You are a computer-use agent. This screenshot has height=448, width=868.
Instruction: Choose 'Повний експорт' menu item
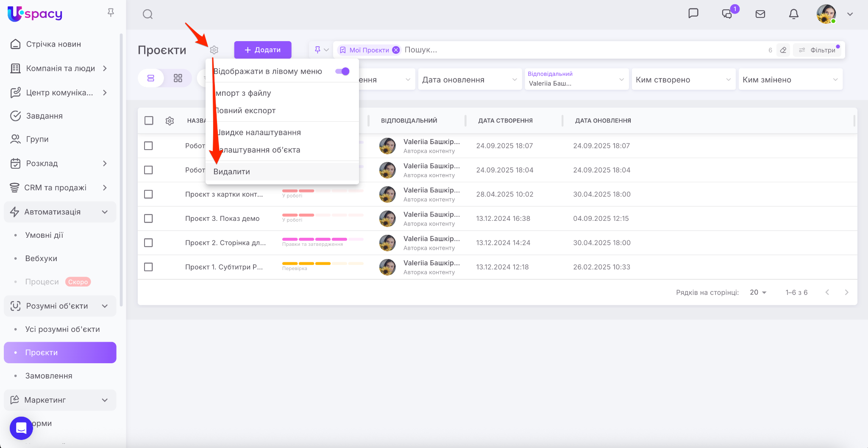246,111
